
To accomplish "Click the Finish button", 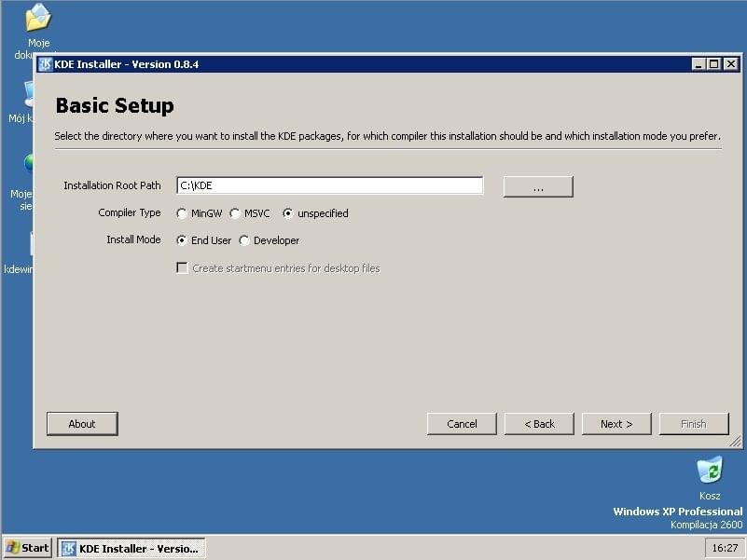I will 694,424.
